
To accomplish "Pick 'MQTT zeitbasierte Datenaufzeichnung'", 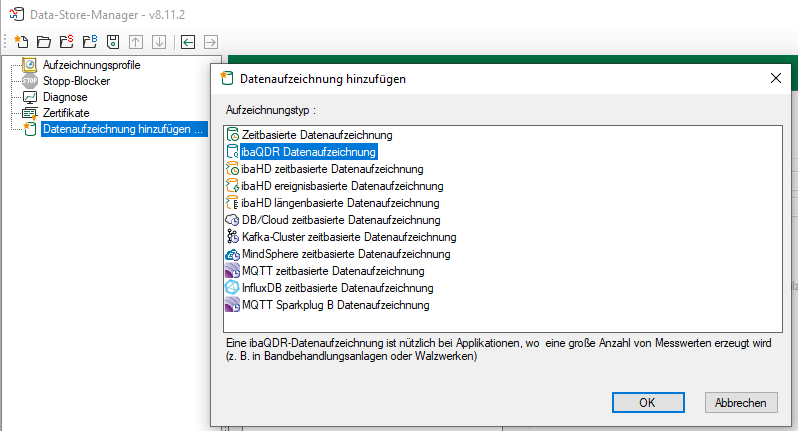I will (x=333, y=271).
